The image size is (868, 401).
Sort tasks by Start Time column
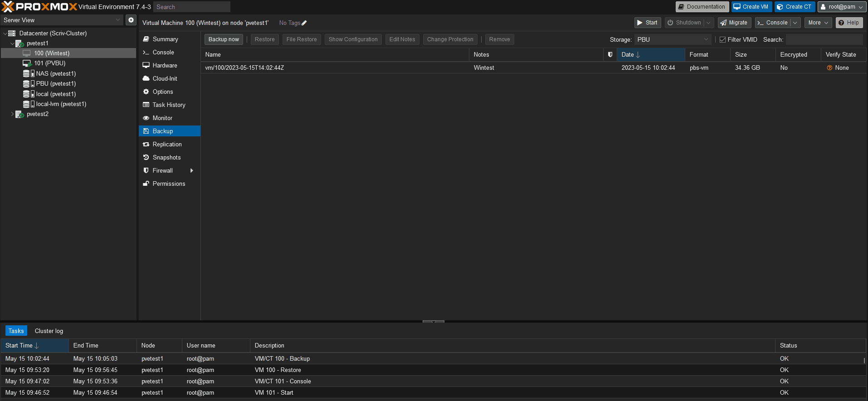click(34, 345)
